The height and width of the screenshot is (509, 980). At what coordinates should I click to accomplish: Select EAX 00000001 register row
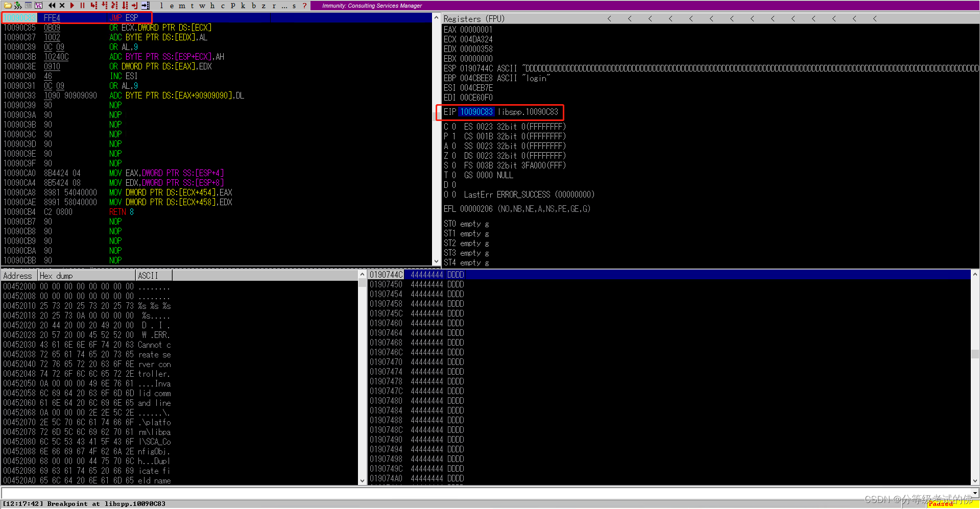[468, 30]
